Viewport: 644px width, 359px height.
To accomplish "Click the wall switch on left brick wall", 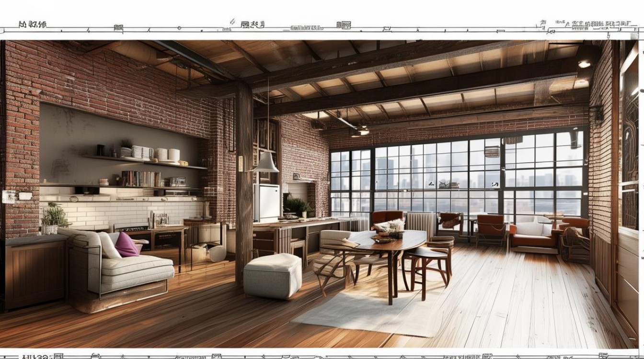I will 9,197.
